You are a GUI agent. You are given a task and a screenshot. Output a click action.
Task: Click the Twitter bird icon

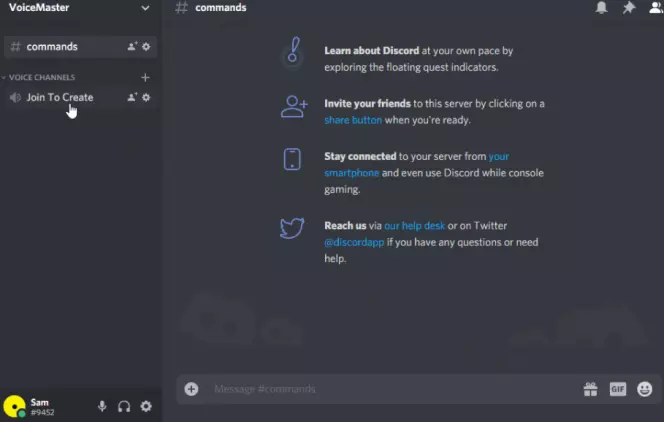[292, 228]
